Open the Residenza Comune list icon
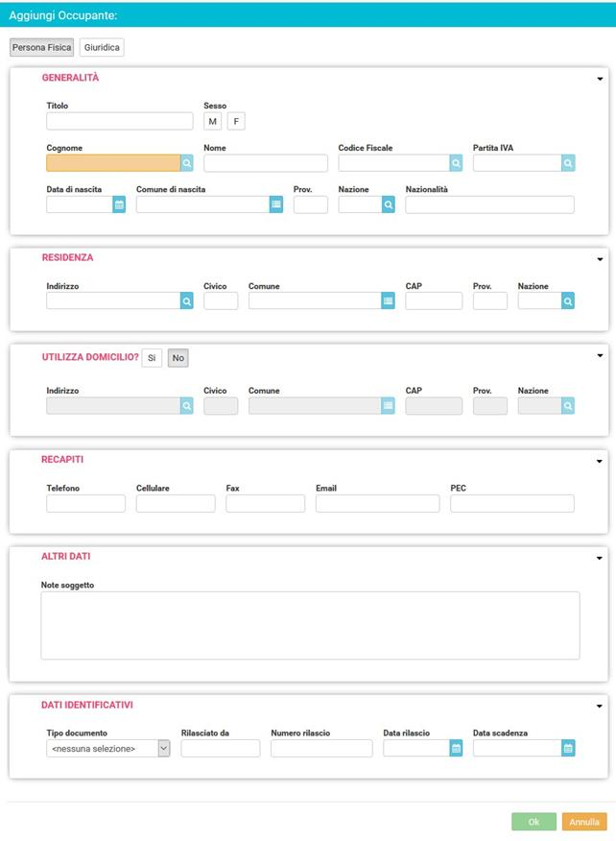 [389, 300]
